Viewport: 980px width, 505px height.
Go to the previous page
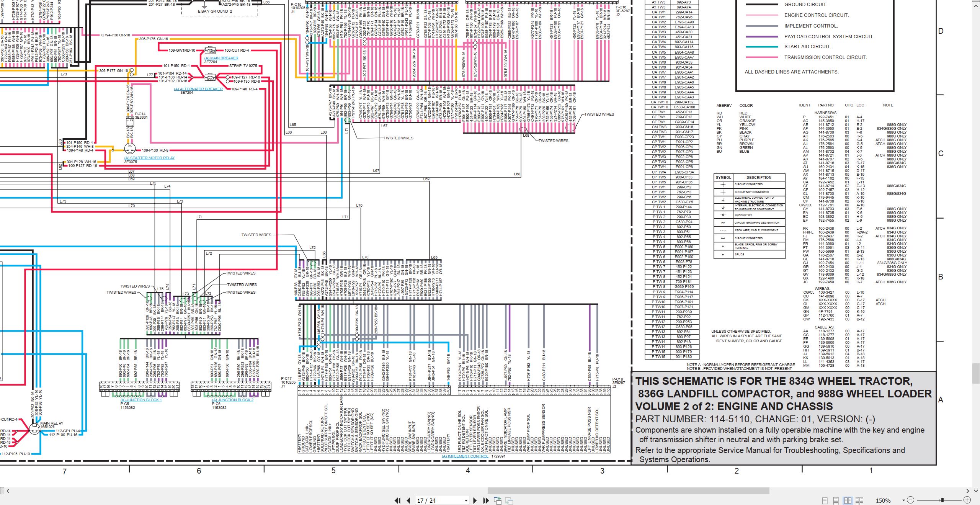(x=408, y=500)
